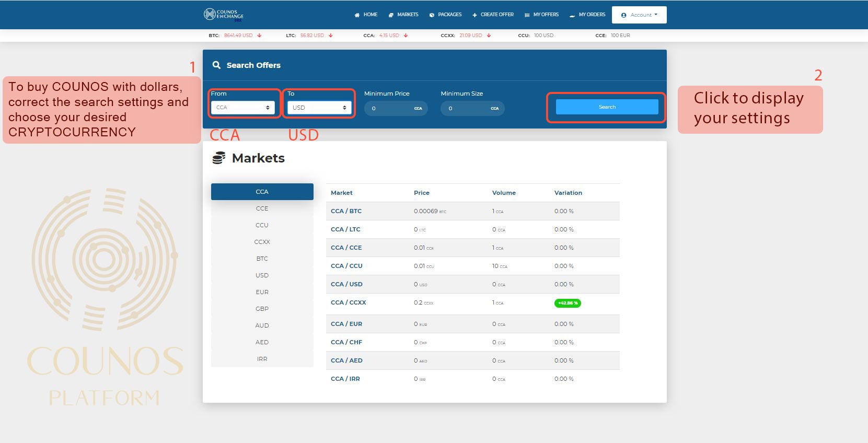
Task: Click the BTC ticker price
Action: (x=238, y=36)
